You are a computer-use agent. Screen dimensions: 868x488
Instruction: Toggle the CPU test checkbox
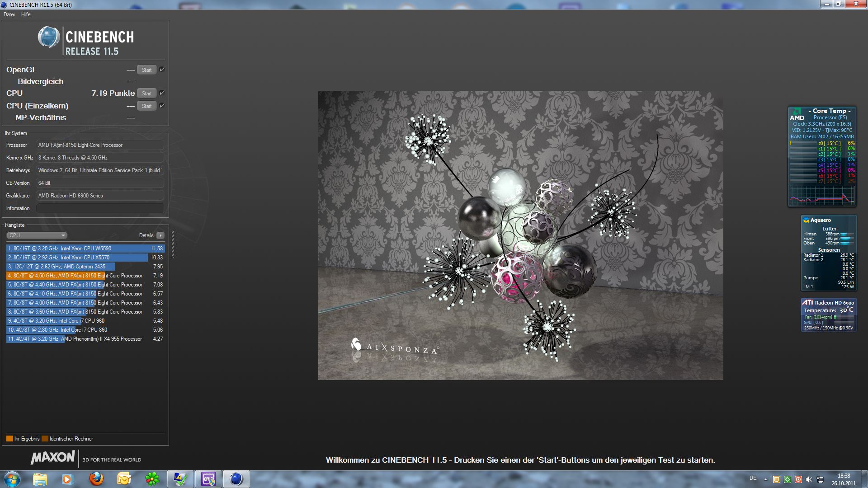(162, 93)
